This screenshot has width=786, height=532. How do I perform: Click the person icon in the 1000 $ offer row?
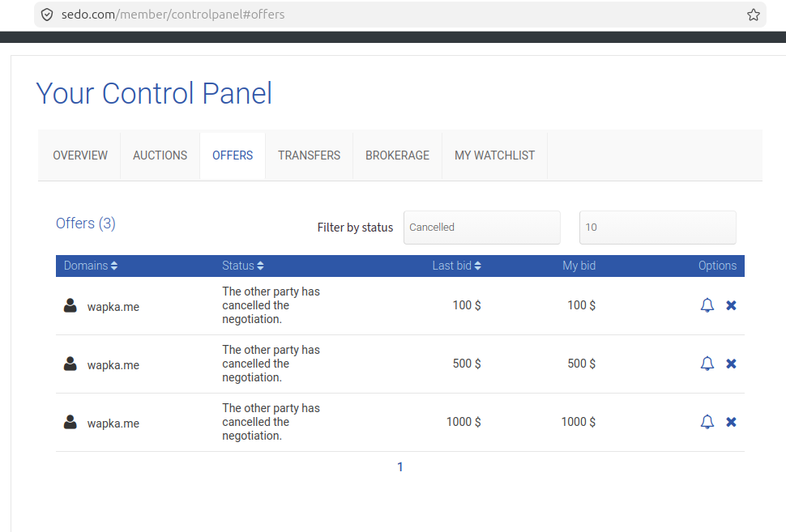point(70,422)
